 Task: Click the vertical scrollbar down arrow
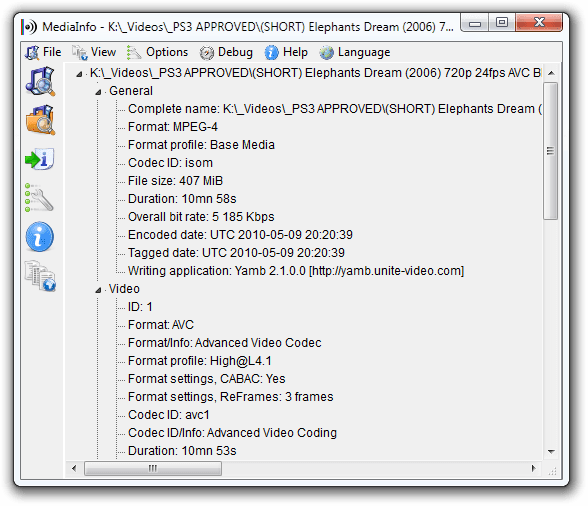pos(551,451)
